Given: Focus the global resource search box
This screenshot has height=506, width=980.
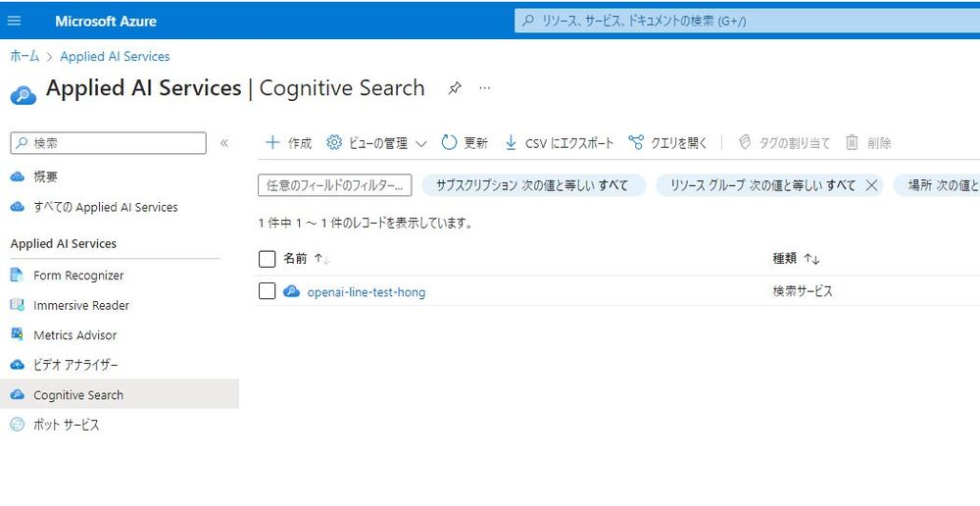Looking at the screenshot, I should 747,21.
